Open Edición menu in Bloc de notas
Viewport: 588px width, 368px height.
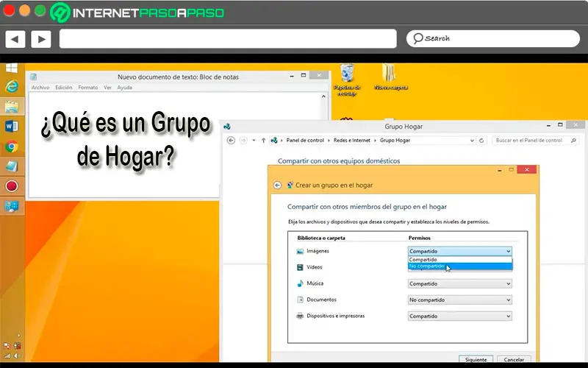64,88
